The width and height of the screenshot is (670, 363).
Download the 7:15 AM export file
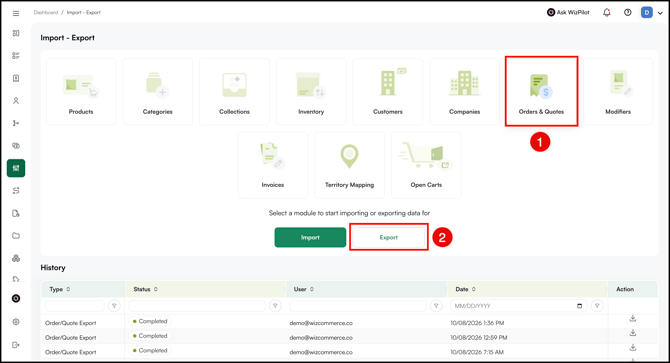coord(633,348)
